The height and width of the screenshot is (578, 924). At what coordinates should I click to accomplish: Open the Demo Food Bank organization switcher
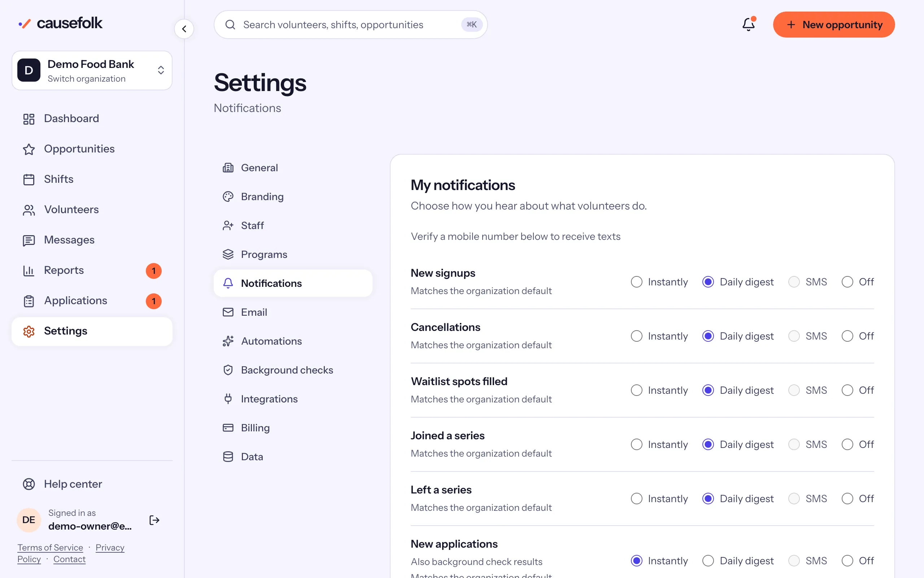click(x=92, y=70)
